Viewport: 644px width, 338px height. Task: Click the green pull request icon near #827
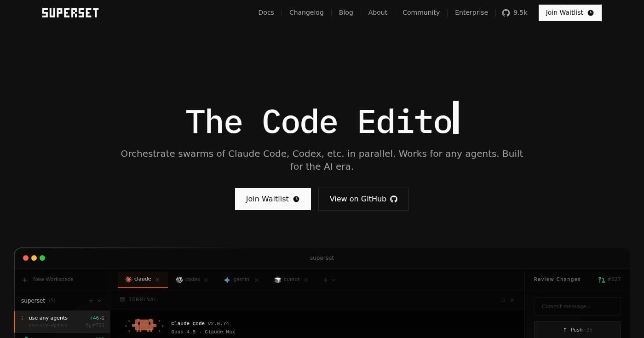pyautogui.click(x=602, y=279)
